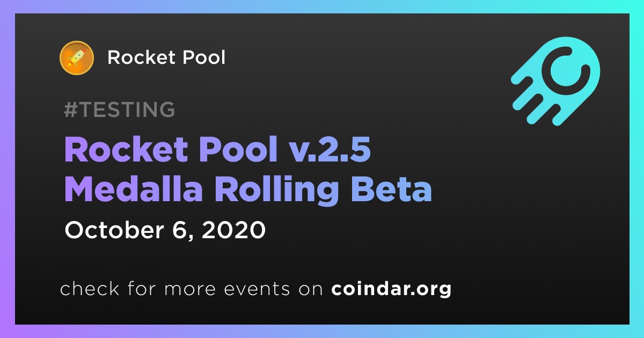This screenshot has height=338, width=644.
Task: Click the October 6, 2020 date
Action: (x=165, y=230)
